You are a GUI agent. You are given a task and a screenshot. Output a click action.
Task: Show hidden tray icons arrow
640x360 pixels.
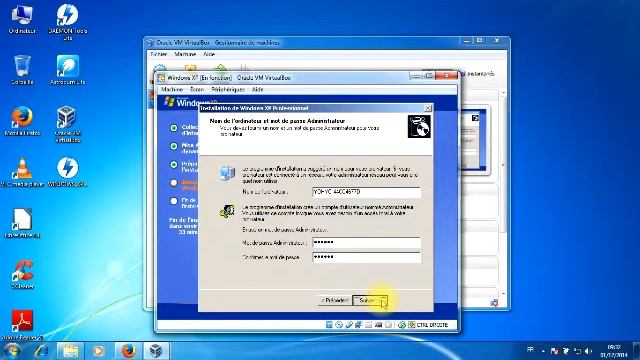click(x=543, y=351)
